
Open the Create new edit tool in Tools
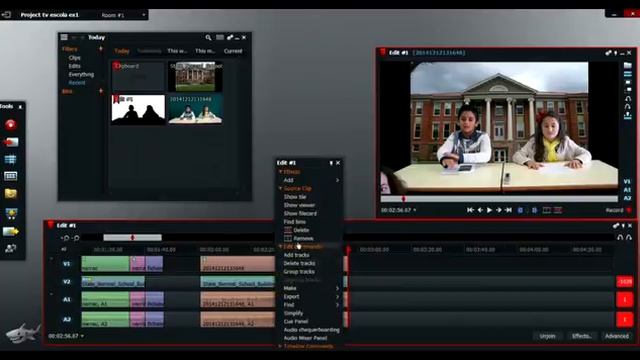click(11, 159)
